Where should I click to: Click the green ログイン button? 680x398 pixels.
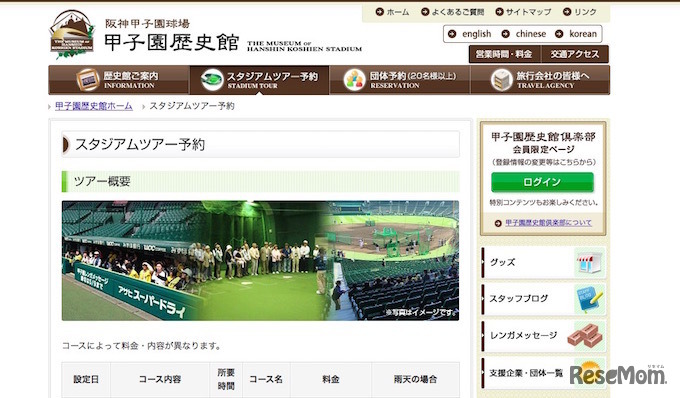coord(542,182)
